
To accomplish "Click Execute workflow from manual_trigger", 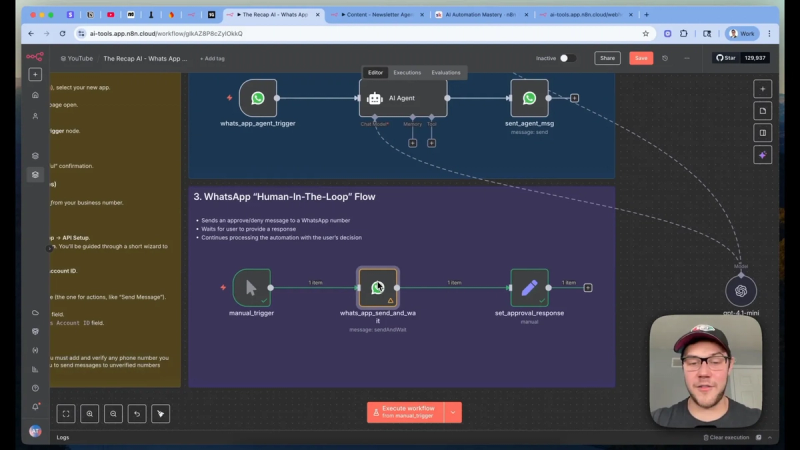I will pos(406,412).
